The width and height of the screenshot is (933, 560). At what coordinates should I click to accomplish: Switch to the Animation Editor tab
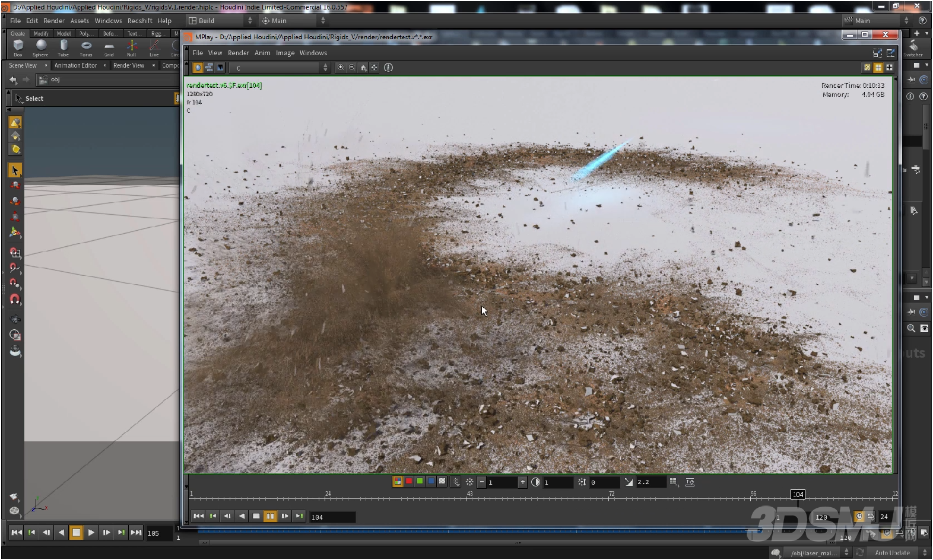pyautogui.click(x=76, y=65)
